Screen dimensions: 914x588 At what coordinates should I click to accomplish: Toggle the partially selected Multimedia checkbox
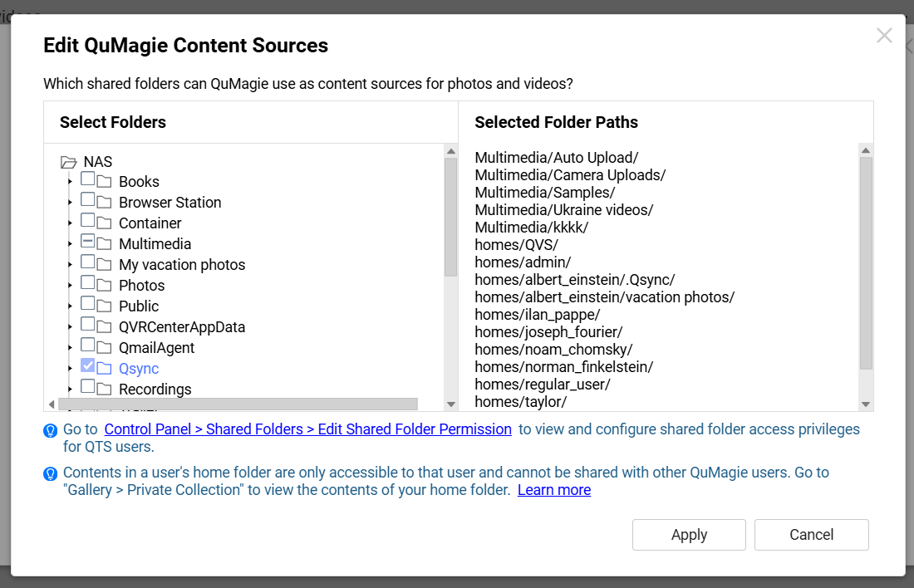(x=87, y=242)
